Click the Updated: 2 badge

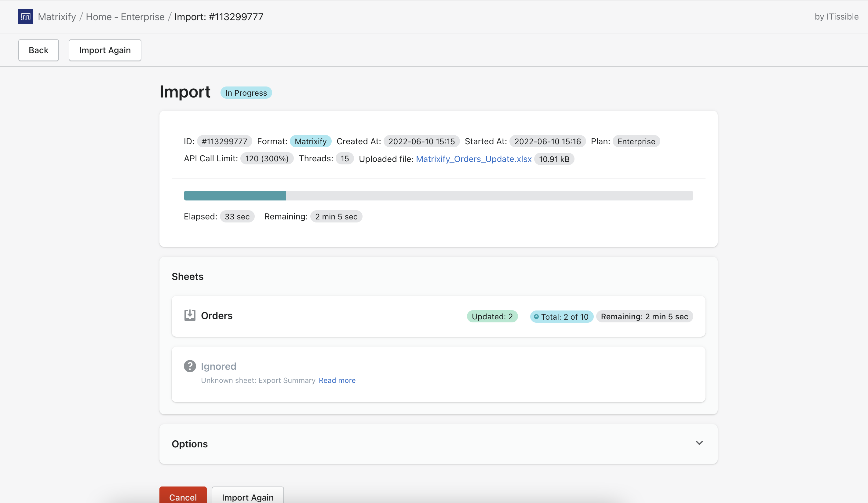[492, 317]
